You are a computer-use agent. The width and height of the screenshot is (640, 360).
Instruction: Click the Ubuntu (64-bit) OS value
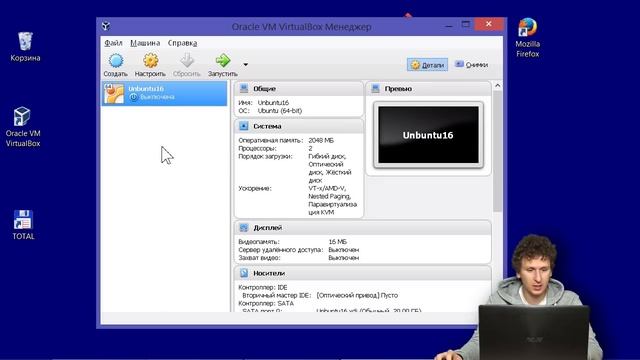click(x=280, y=111)
